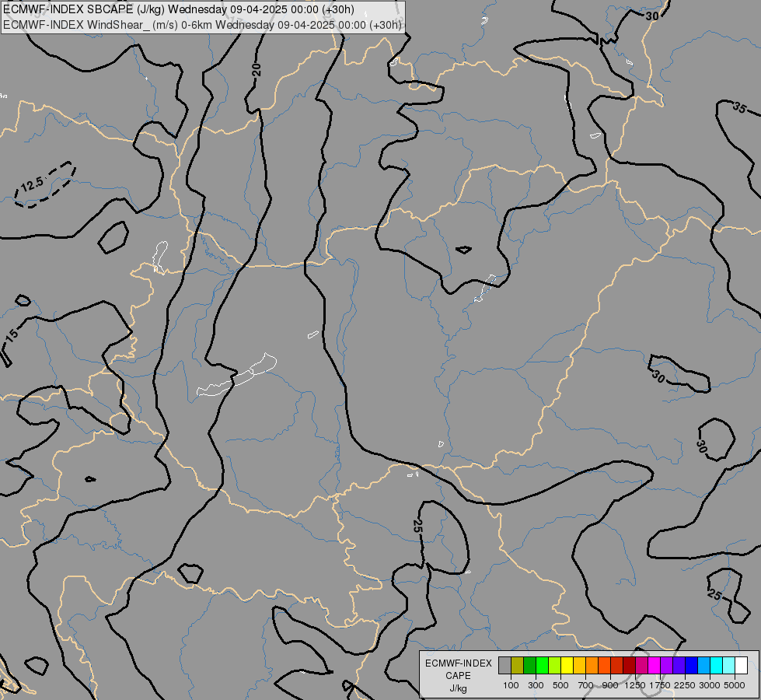Select the brick red legend swatch
The height and width of the screenshot is (700, 761).
617,665
